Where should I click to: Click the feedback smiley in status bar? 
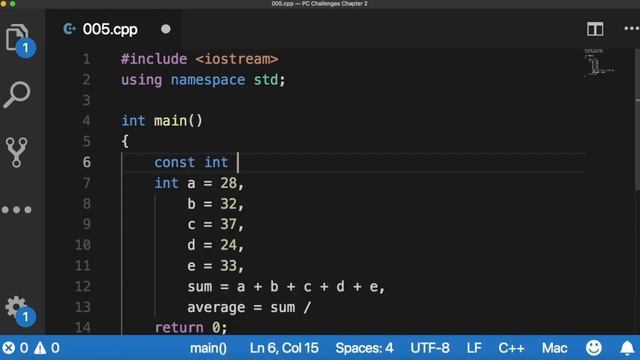tap(594, 348)
